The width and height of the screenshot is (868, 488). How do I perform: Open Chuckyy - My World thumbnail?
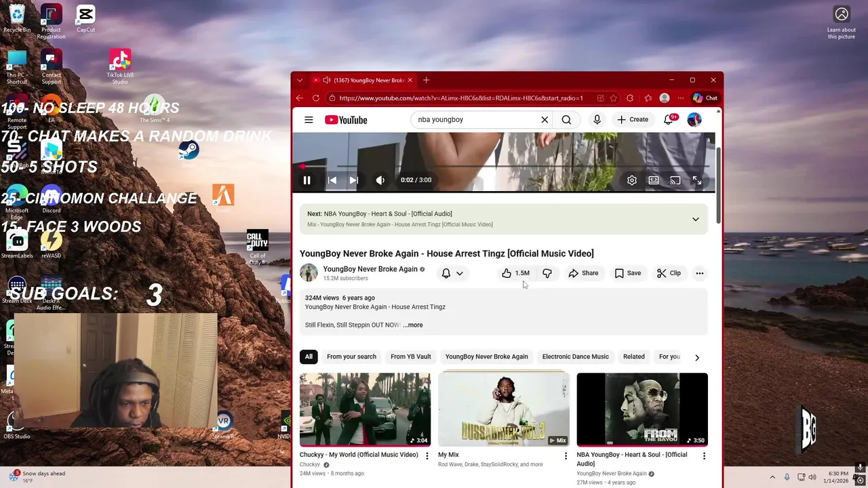tap(365, 409)
